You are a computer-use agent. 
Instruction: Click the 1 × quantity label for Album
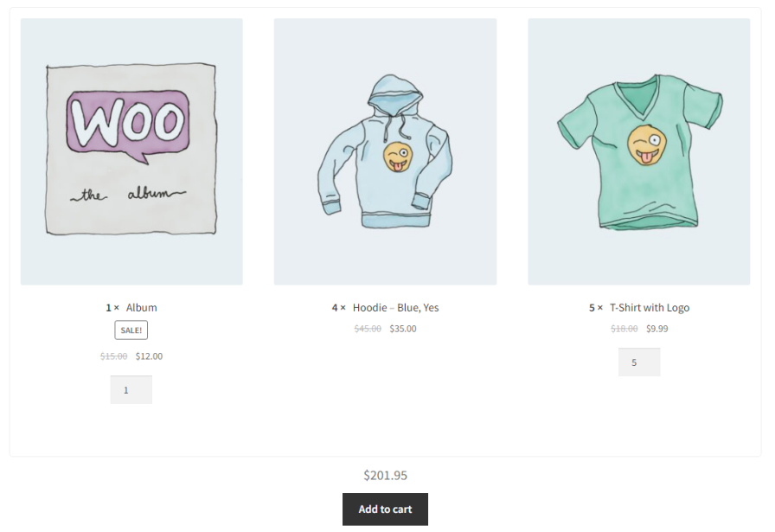pos(112,308)
